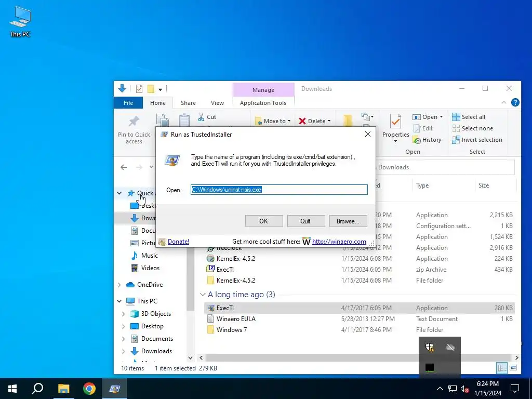Collapse the 'A long time ago' group
The width and height of the screenshot is (532, 399).
coord(203,295)
